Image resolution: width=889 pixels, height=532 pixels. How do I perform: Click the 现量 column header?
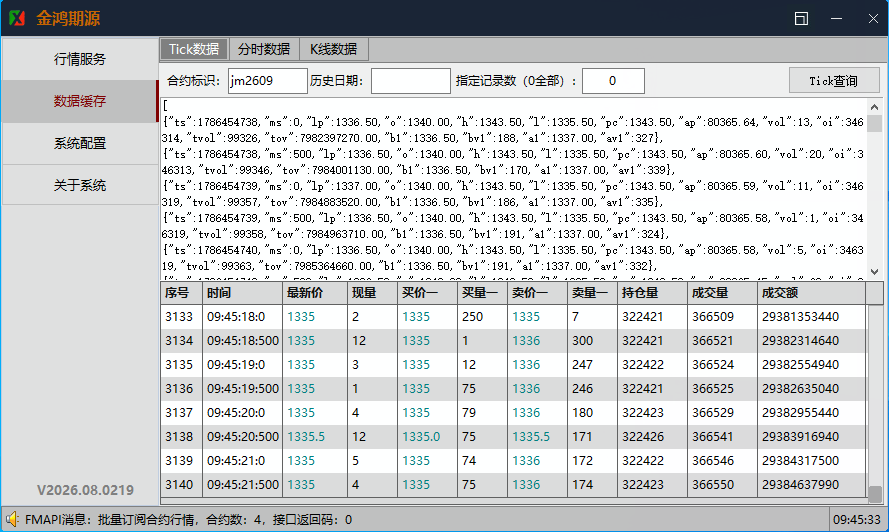(372, 293)
